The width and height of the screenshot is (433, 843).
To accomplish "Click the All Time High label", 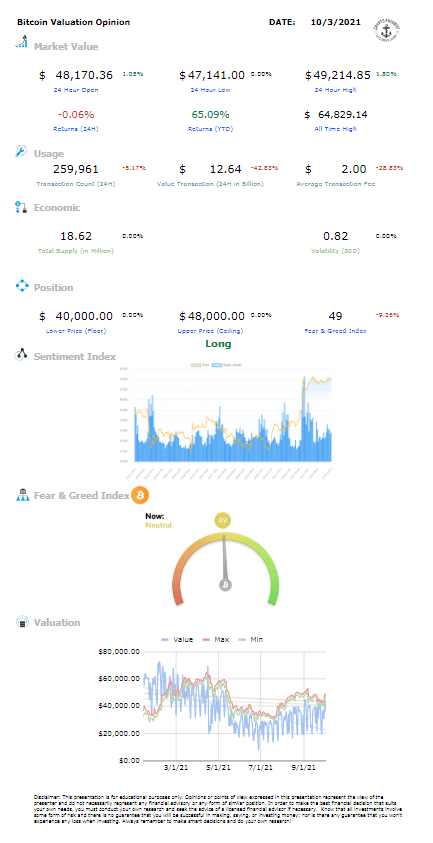I will click(x=336, y=129).
